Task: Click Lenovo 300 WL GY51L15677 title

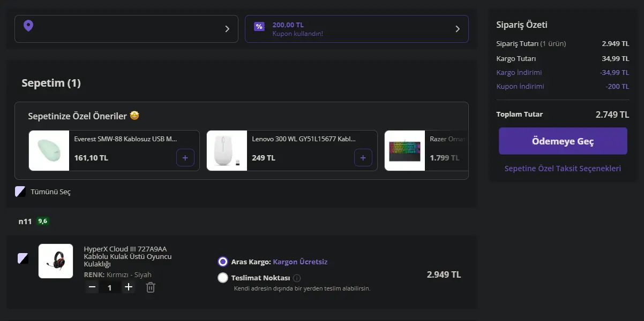Action: point(304,139)
